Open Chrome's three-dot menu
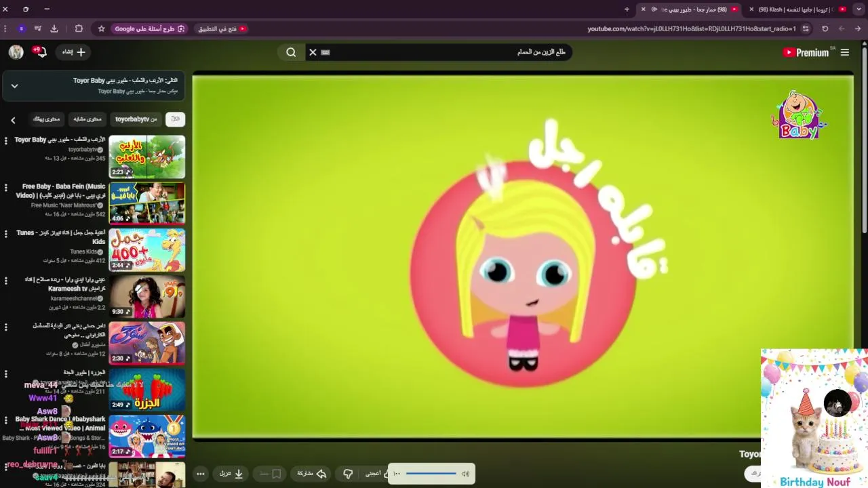Screen dimensions: 868x488 (5, 28)
